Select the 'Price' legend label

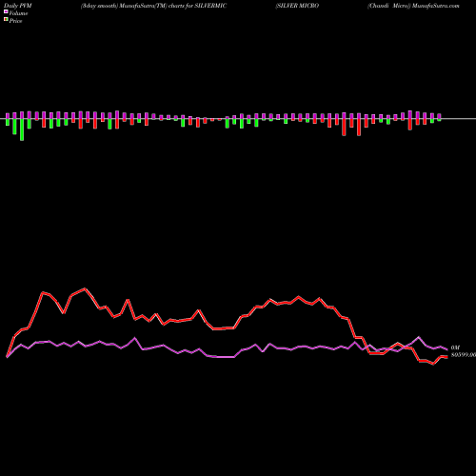pyautogui.click(x=15, y=21)
